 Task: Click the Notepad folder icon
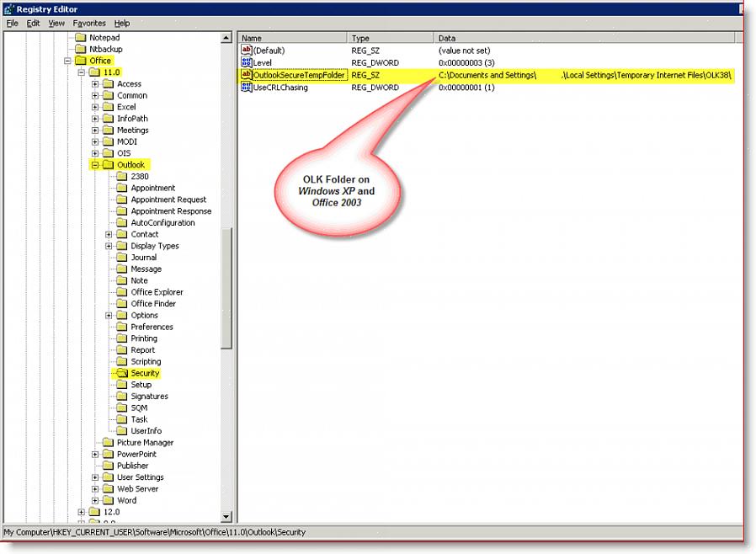pyautogui.click(x=80, y=38)
